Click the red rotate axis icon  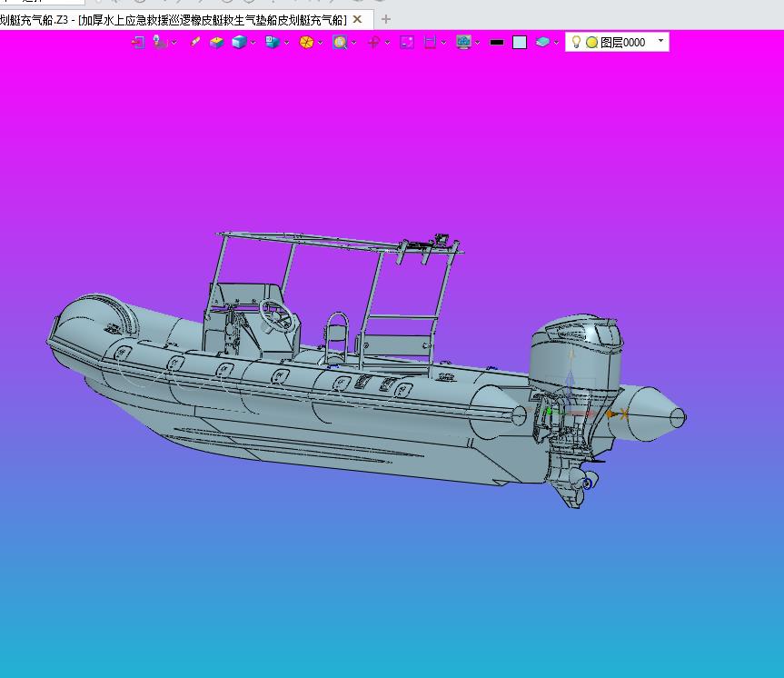coord(373,43)
